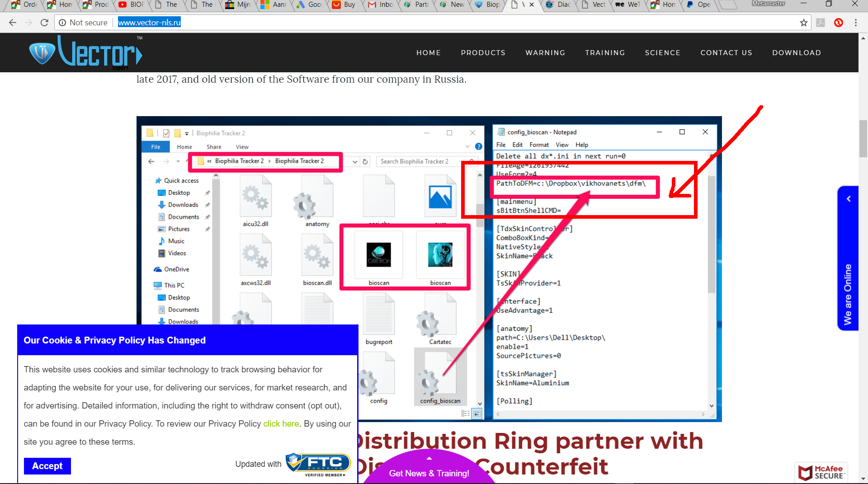Screen dimensions: 868x484
Task: Click the McAfee Secure badge
Action: 821,472
